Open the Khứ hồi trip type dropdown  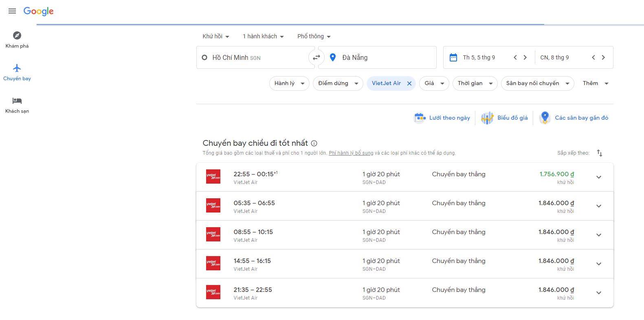(x=215, y=36)
